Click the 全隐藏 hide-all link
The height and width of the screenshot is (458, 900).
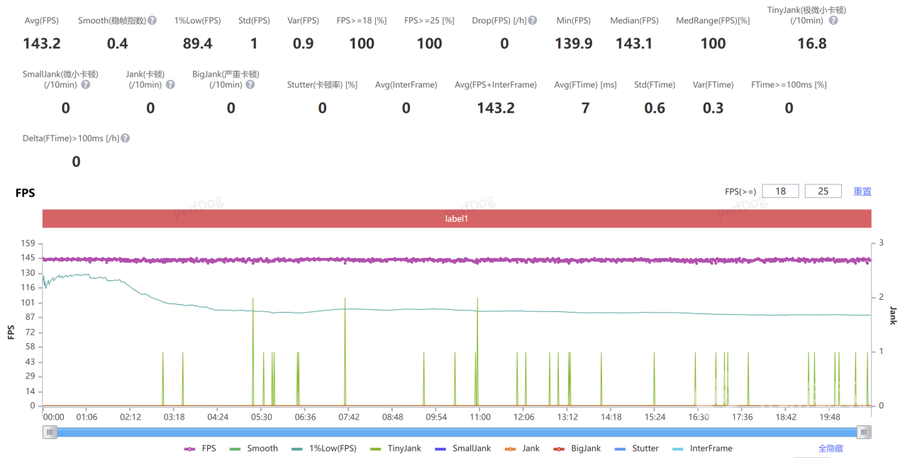831,448
